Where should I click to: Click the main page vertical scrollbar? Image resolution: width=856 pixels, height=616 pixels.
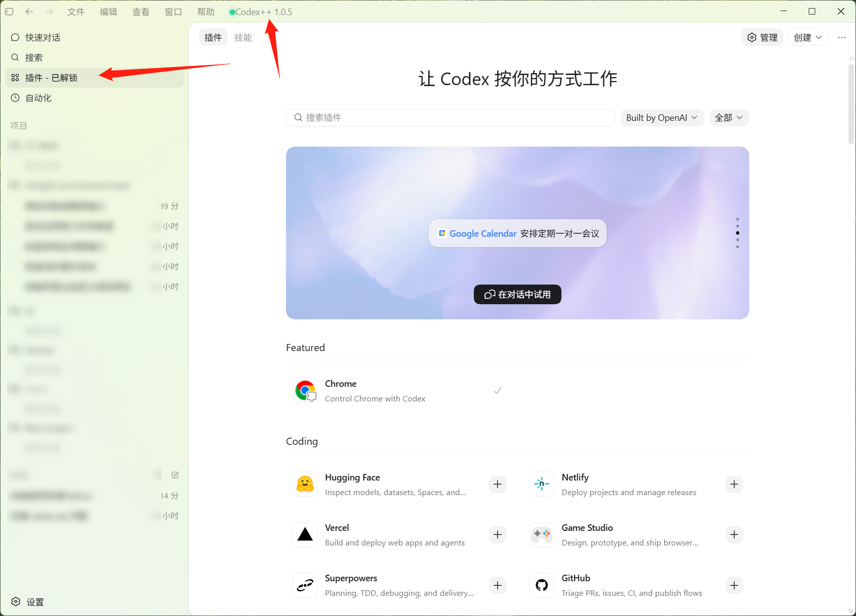[x=851, y=103]
